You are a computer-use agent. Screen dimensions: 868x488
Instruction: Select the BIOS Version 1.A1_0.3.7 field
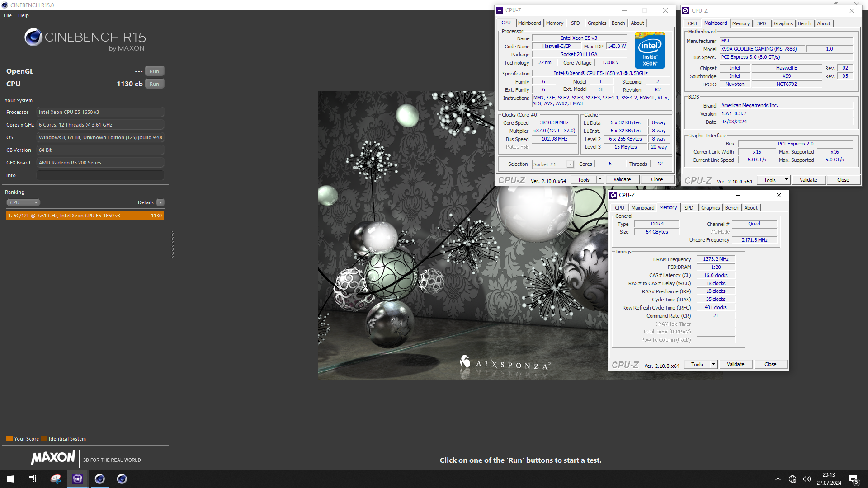pos(786,113)
